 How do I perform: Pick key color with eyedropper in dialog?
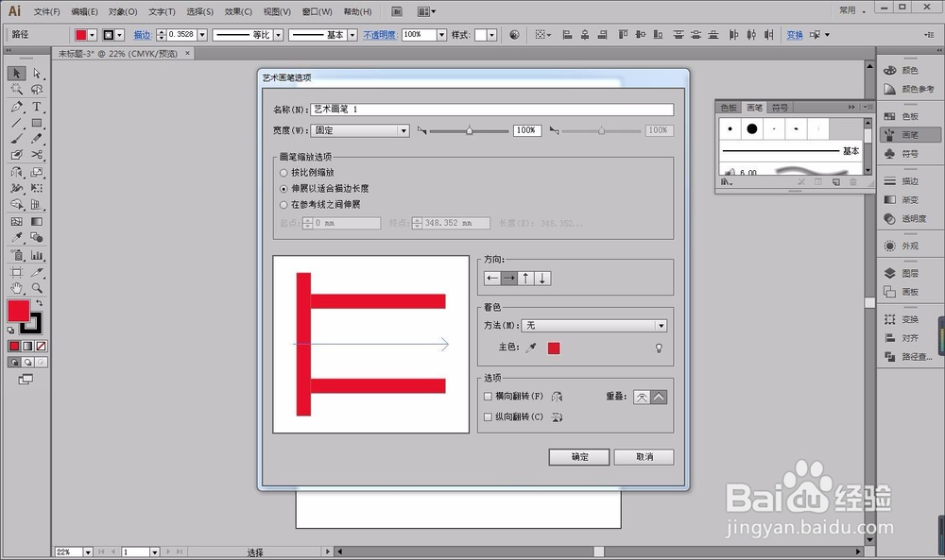[531, 348]
